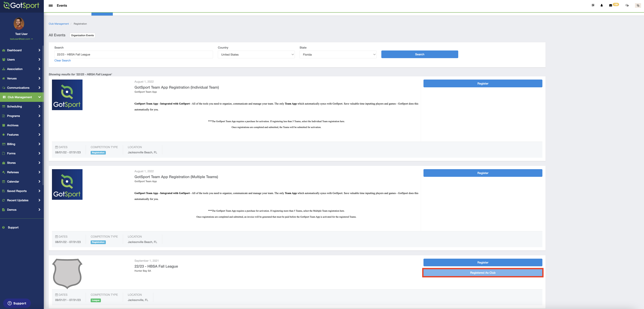Click the floating Support help button
This screenshot has width=644, height=309.
tap(17, 303)
